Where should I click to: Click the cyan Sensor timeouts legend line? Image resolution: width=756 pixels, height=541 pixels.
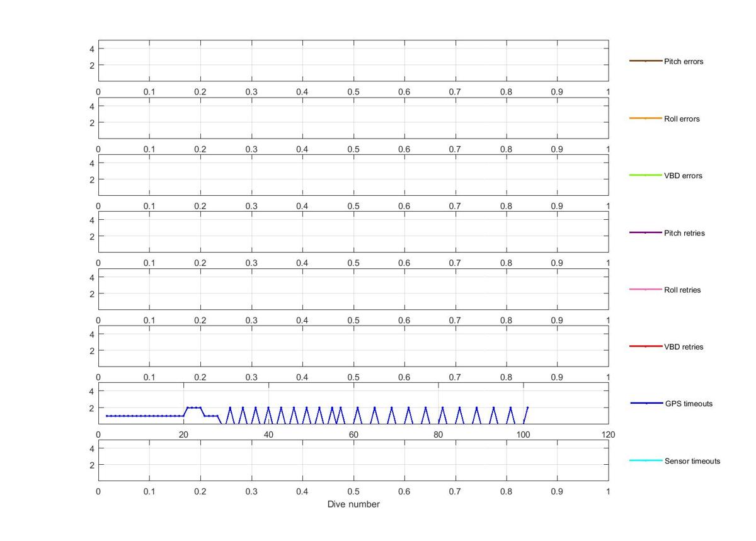point(646,460)
